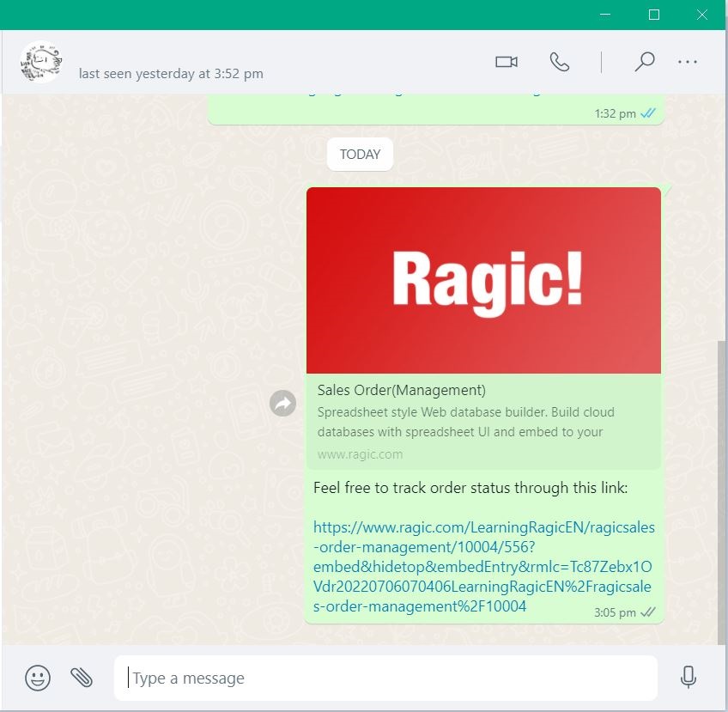Open the three-dot chat menu

tap(687, 62)
